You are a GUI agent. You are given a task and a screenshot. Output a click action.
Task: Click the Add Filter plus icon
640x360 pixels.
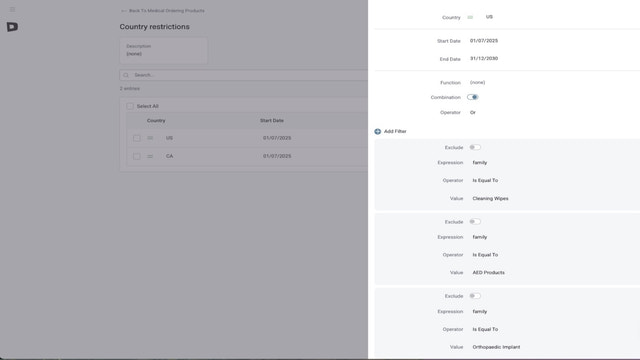378,131
